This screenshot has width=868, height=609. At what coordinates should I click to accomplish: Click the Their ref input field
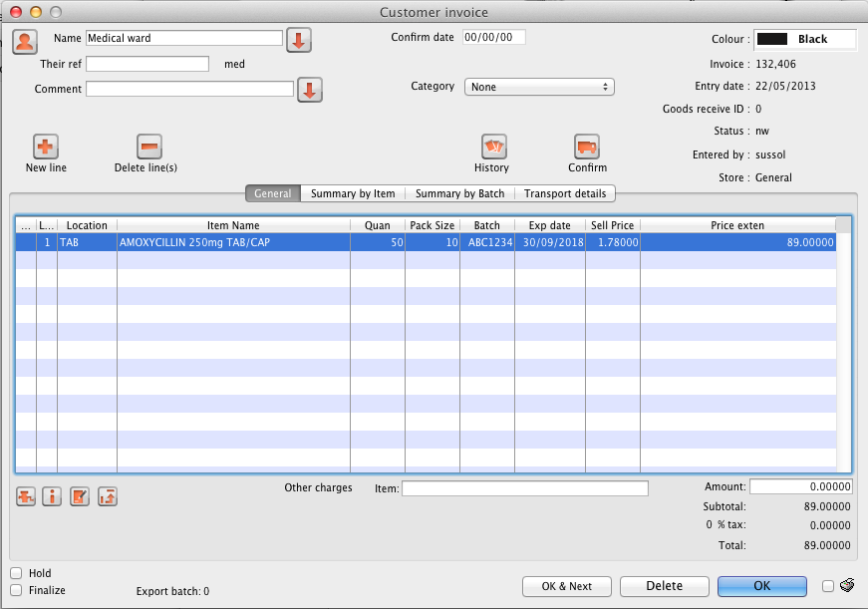coord(147,64)
